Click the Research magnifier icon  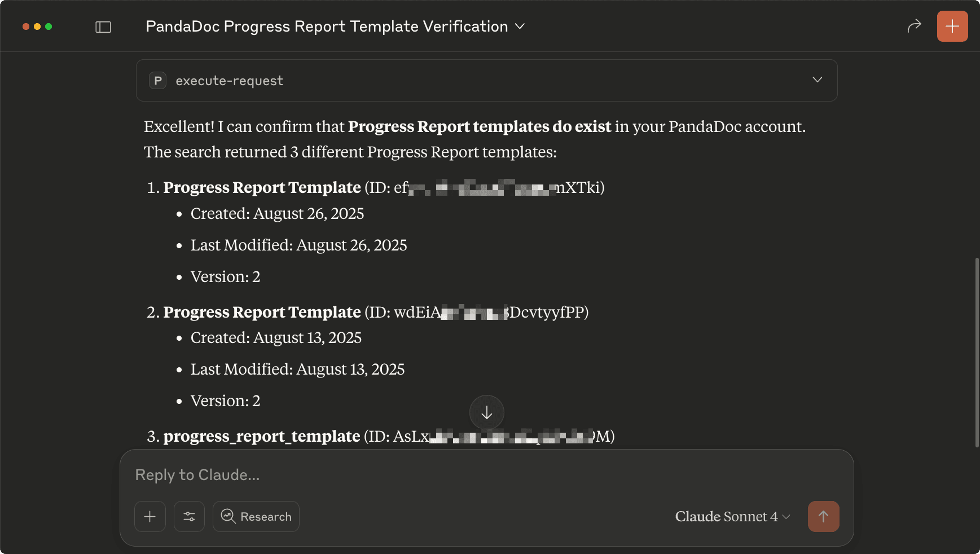click(228, 516)
